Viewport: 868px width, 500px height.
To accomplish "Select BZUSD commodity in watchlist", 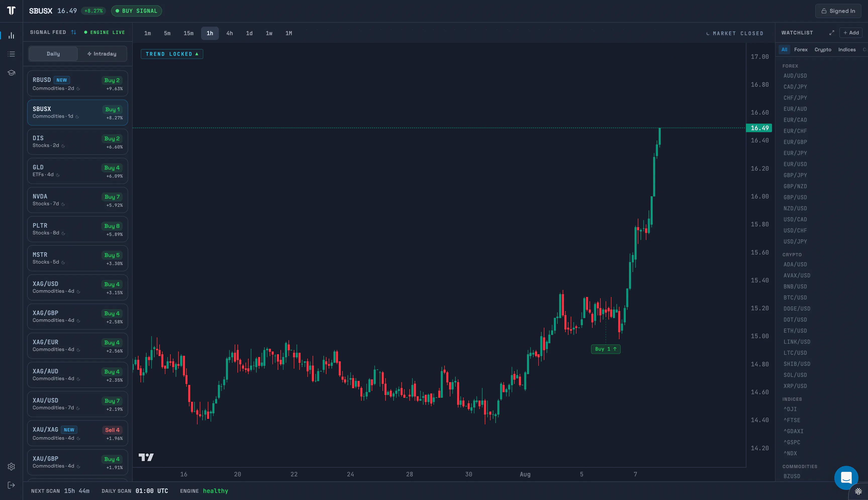I will click(x=792, y=476).
